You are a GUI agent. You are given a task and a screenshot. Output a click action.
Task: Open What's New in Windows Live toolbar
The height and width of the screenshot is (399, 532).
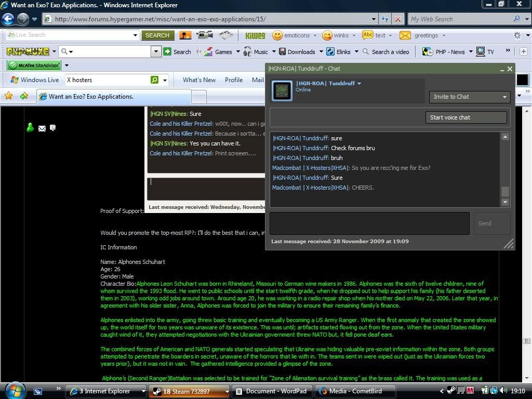199,79
